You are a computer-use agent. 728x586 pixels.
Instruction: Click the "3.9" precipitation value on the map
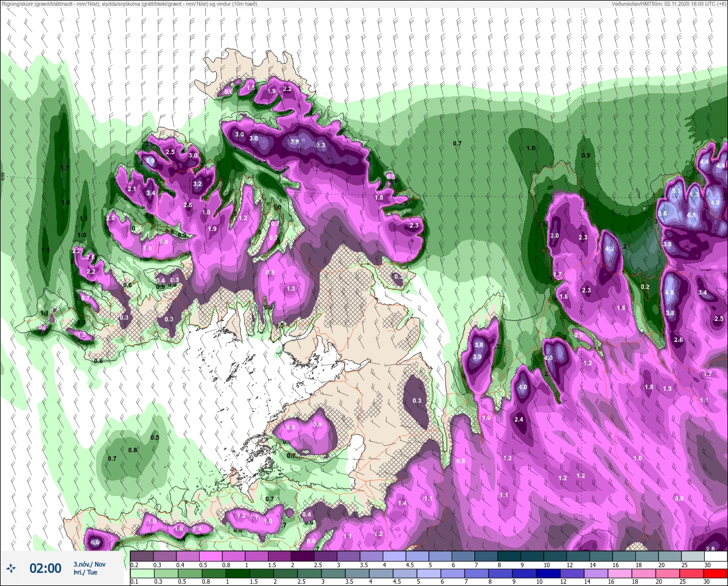click(x=477, y=357)
